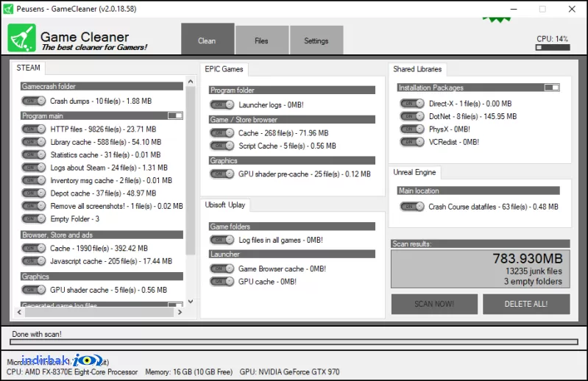Toggle Statistics cache switch
This screenshot has height=381, width=588.
(x=34, y=154)
